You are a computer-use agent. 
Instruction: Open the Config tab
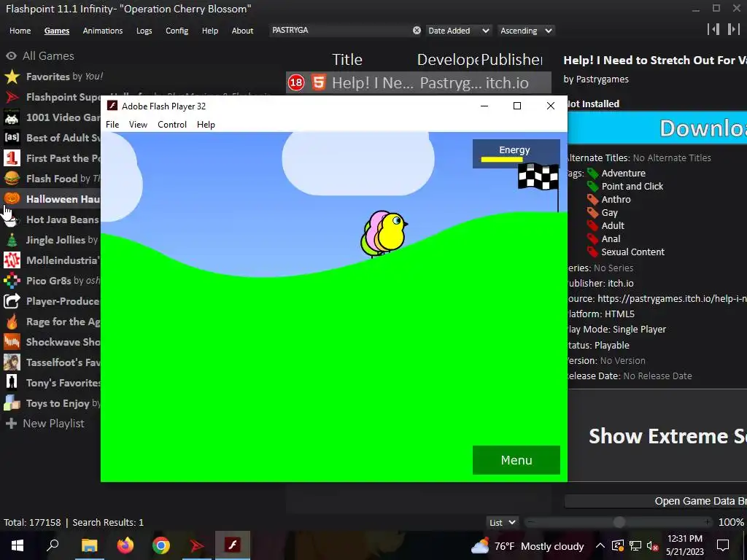(177, 31)
